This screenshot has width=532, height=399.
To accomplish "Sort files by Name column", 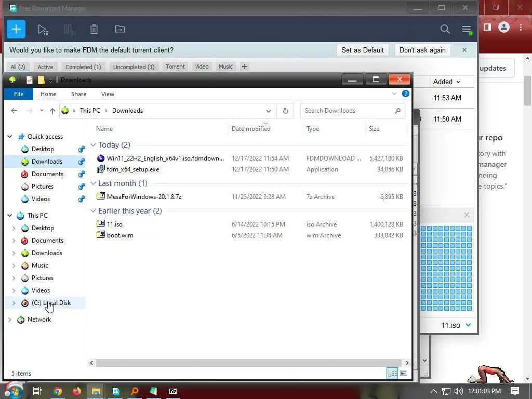I will (x=104, y=129).
